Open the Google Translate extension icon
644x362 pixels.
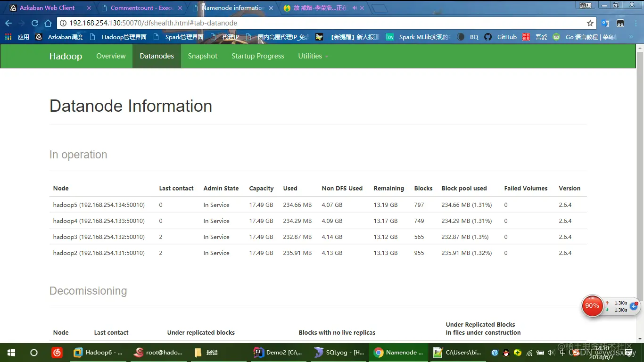(606, 23)
